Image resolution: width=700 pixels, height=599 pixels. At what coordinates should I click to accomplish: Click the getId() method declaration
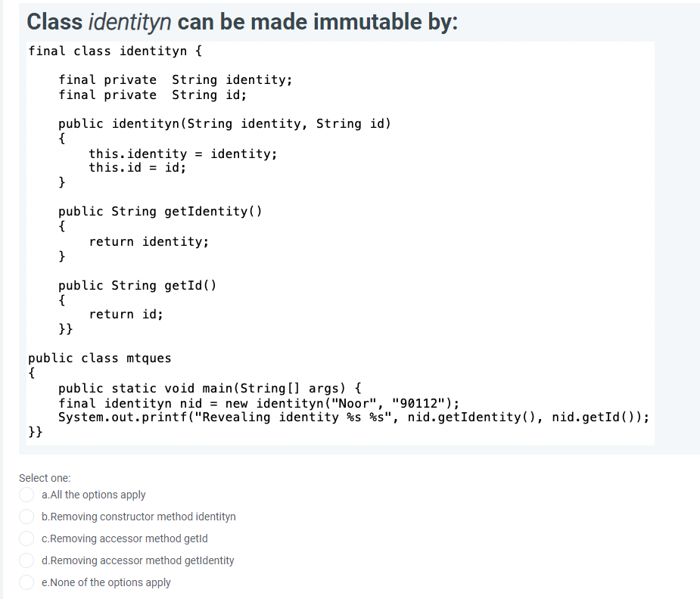[x=138, y=285]
